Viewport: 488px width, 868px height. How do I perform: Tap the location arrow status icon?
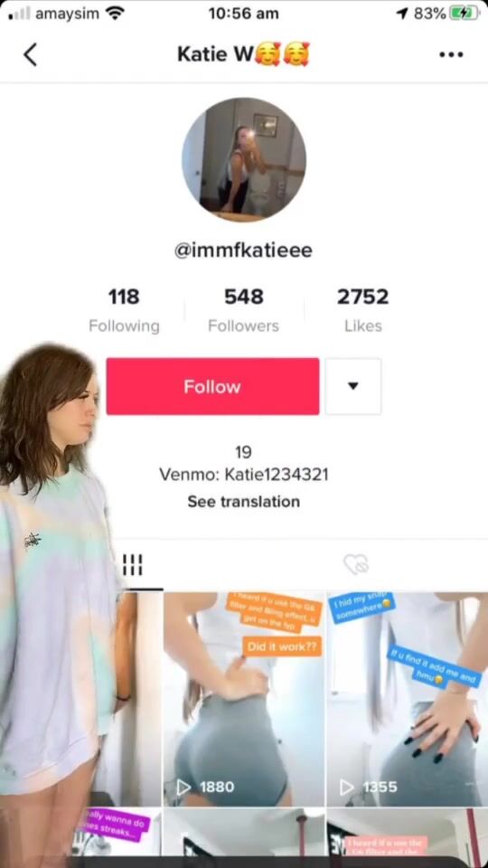(x=403, y=14)
